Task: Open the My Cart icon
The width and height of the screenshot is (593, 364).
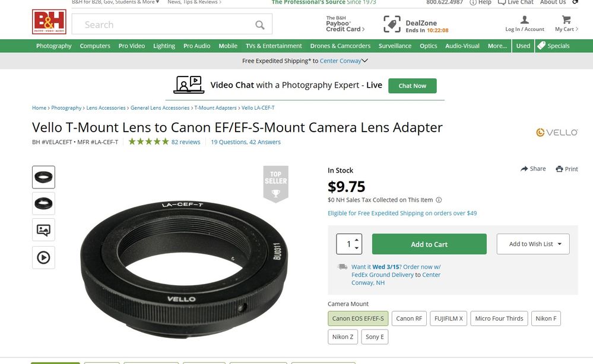Action: click(x=566, y=21)
